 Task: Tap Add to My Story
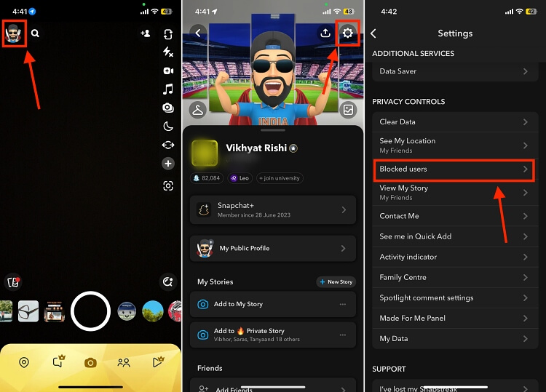(x=273, y=304)
